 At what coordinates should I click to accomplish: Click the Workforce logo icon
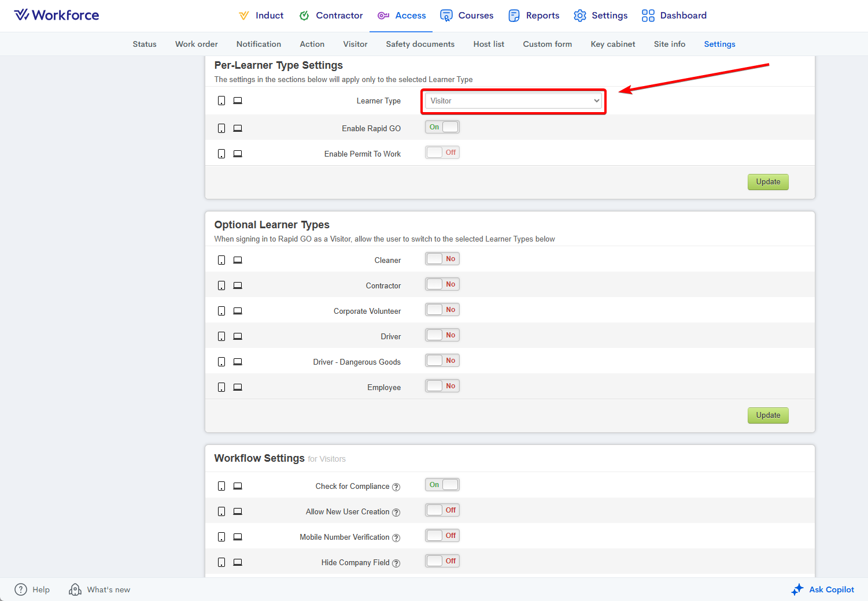tap(21, 15)
